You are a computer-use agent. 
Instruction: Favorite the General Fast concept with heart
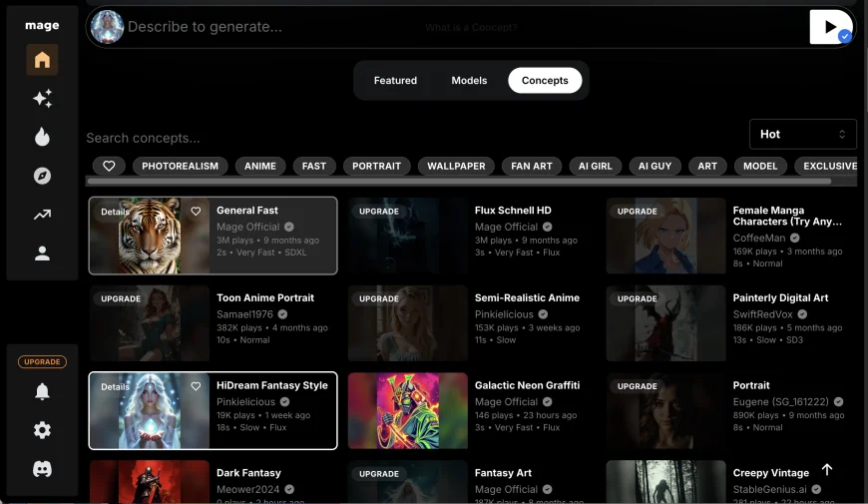click(x=196, y=212)
